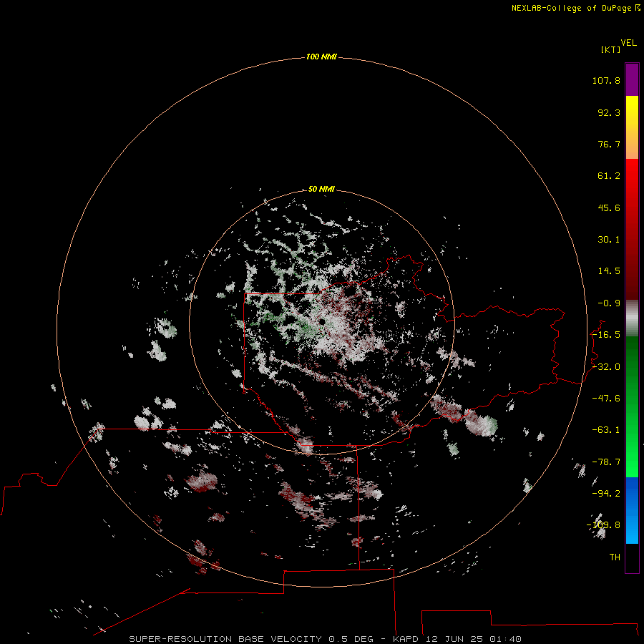Viewport: 644px width, 644px height.
Task: Click the 76.7 value on velocity scale
Action: (609, 144)
